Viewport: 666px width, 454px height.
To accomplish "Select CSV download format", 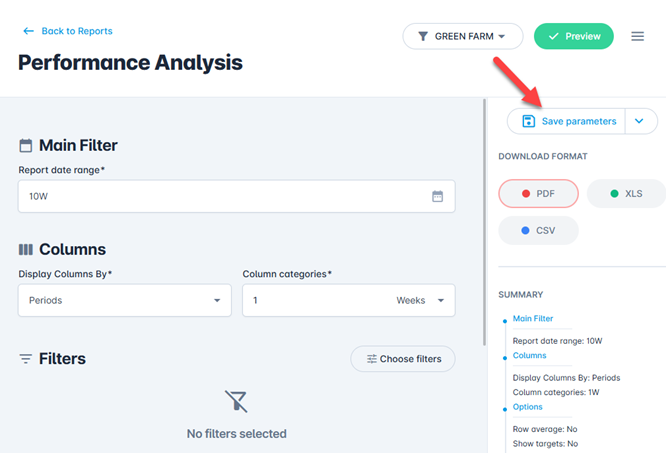I will pos(538,230).
